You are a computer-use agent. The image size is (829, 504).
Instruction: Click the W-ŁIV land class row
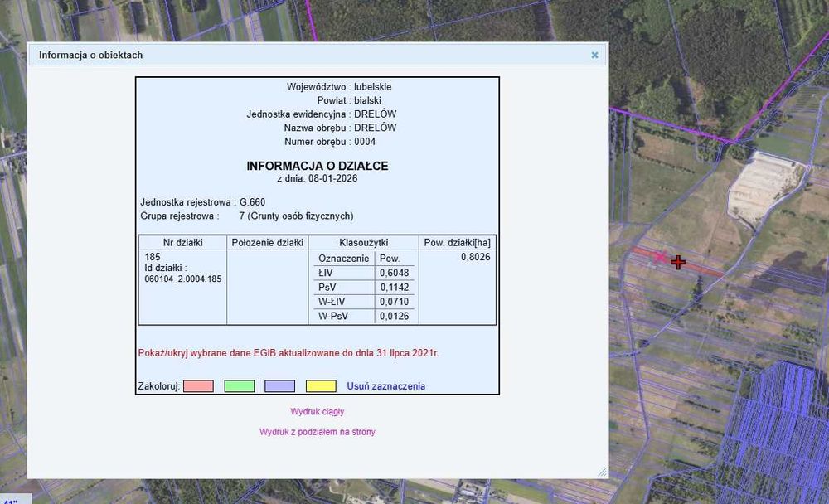point(364,302)
